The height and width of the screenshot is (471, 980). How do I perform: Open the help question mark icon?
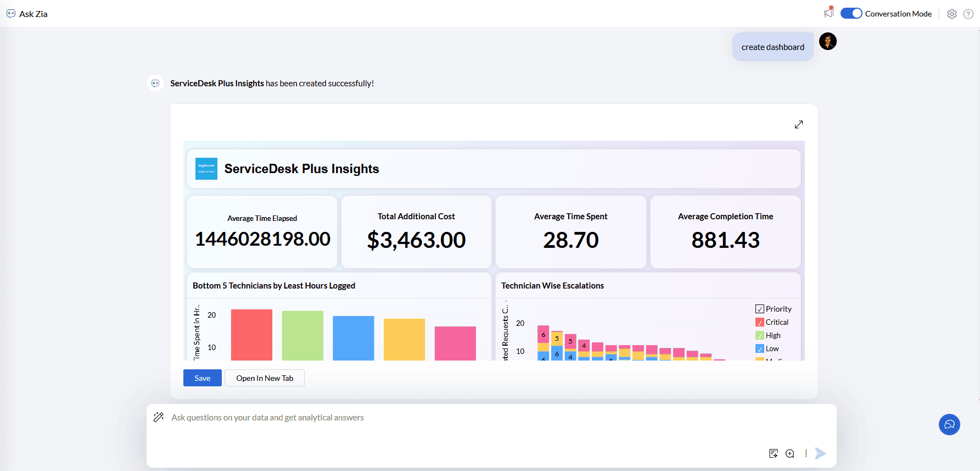pyautogui.click(x=968, y=14)
